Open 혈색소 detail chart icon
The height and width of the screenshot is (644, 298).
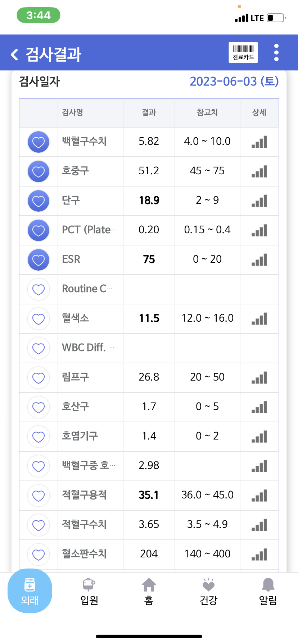(x=259, y=319)
